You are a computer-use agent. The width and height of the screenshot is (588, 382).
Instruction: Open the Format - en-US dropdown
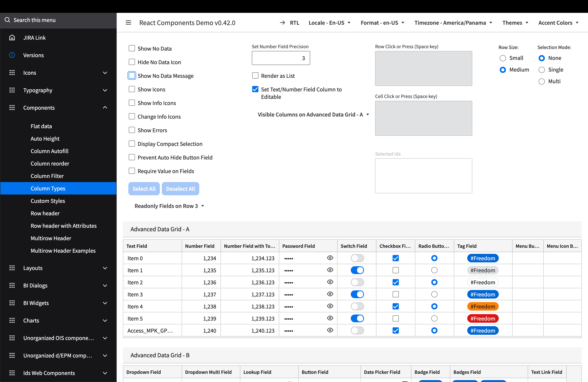click(382, 23)
